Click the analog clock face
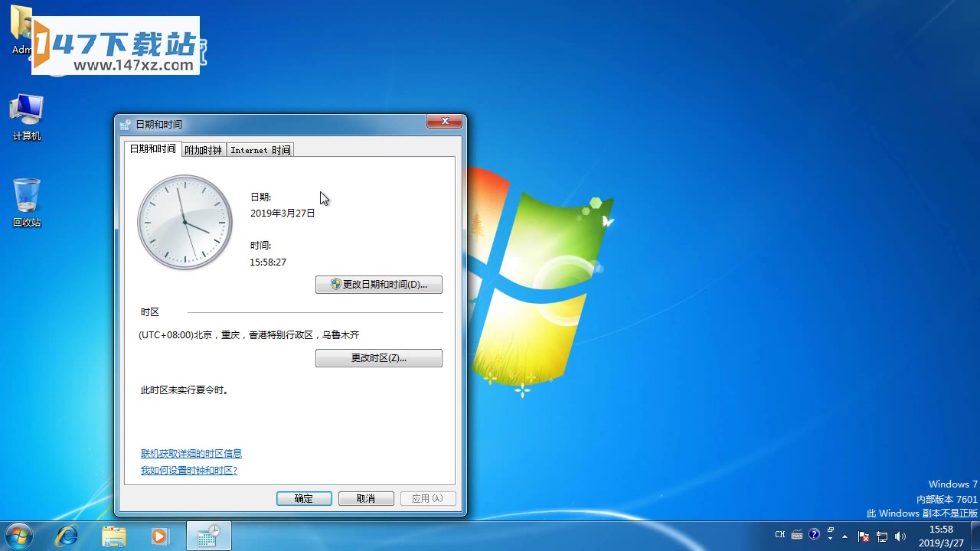This screenshot has width=980, height=551. (185, 223)
